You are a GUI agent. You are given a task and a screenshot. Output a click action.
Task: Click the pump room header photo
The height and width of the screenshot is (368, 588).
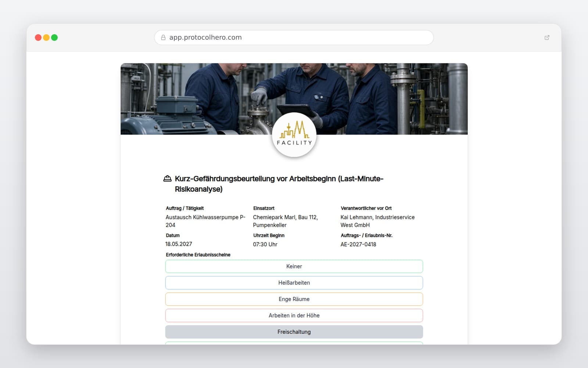[x=294, y=99]
